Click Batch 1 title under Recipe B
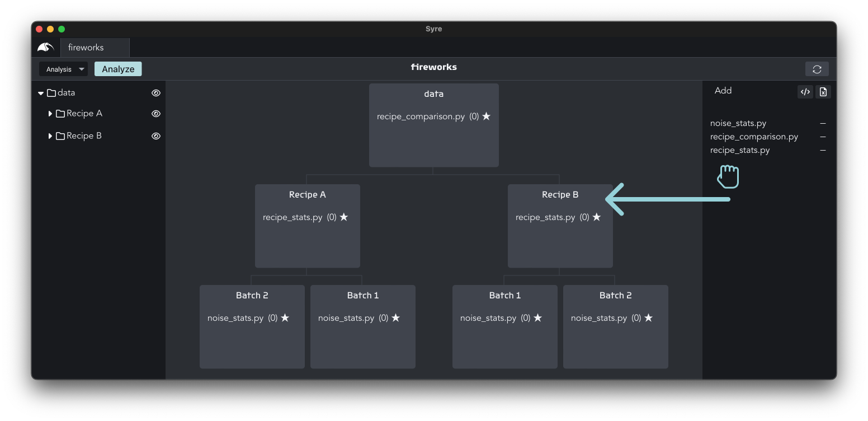868x421 pixels. pos(505,296)
